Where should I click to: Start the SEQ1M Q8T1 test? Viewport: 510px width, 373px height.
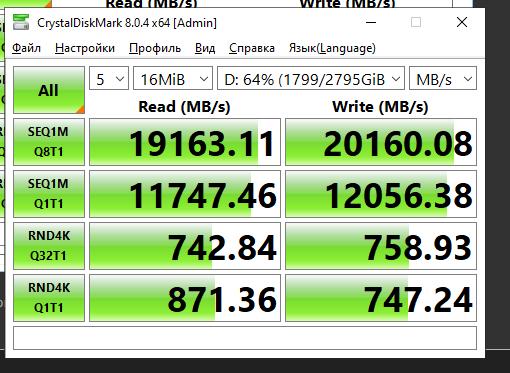point(49,142)
